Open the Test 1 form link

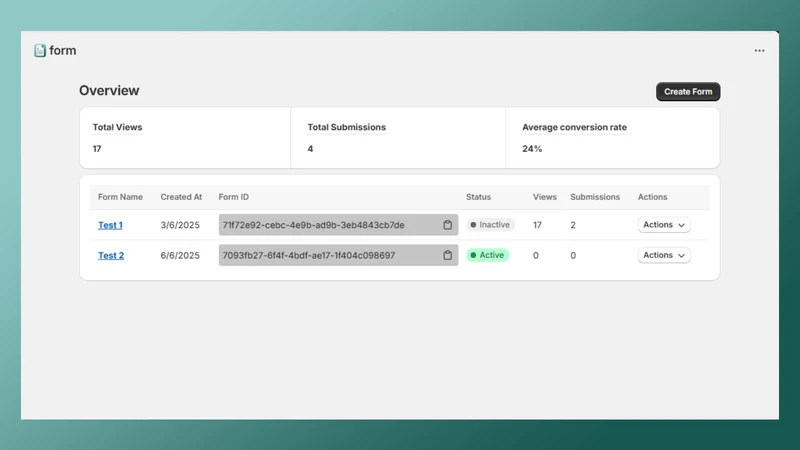[110, 225]
